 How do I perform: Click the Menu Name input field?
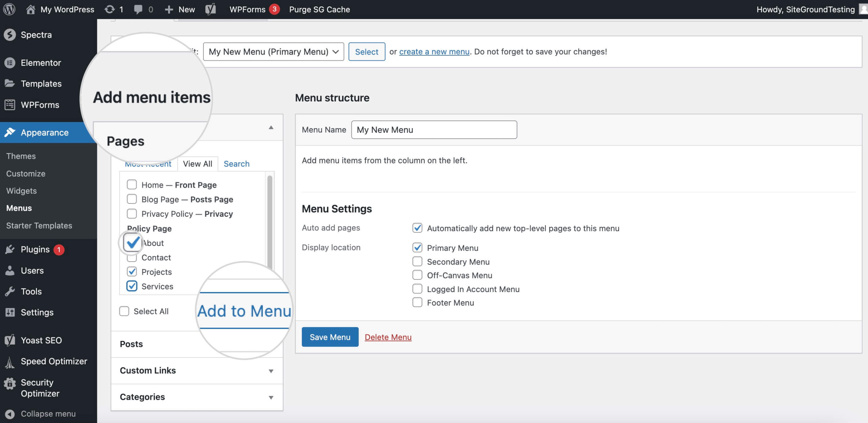tap(433, 129)
